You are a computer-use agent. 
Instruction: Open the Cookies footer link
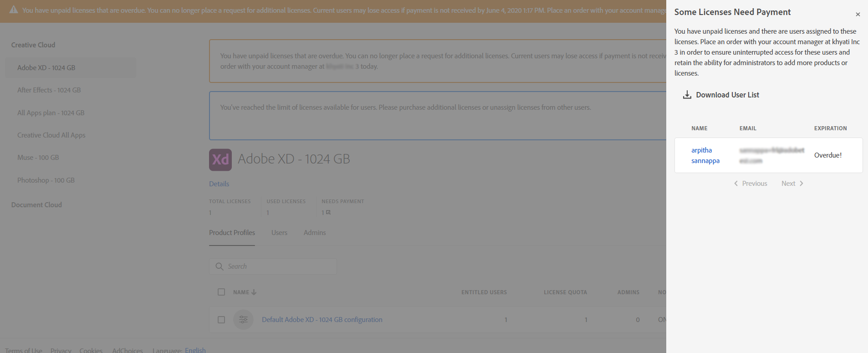click(x=91, y=350)
